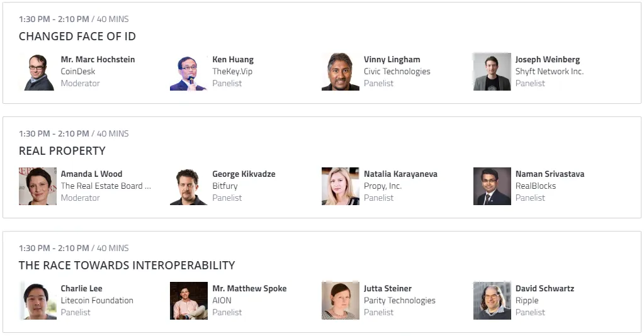644x336 pixels.
Task: Select George Kikvadze's headshot
Action: tap(189, 186)
